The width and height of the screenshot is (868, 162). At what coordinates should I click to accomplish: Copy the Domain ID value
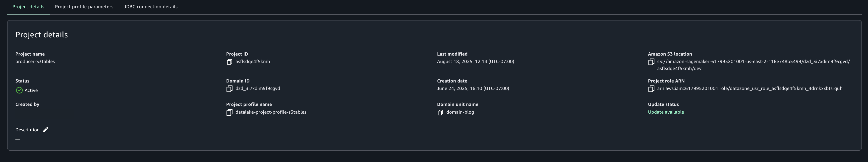[230, 89]
